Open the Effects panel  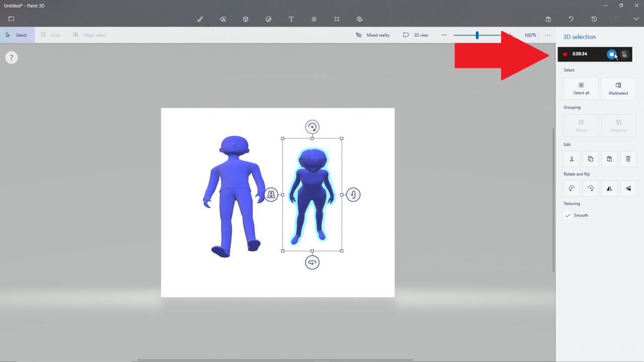click(x=314, y=19)
